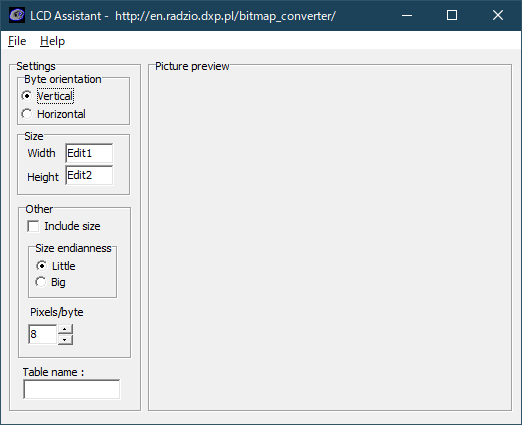Click the Horizontal label text
The height and width of the screenshot is (425, 522).
pyautogui.click(x=61, y=114)
